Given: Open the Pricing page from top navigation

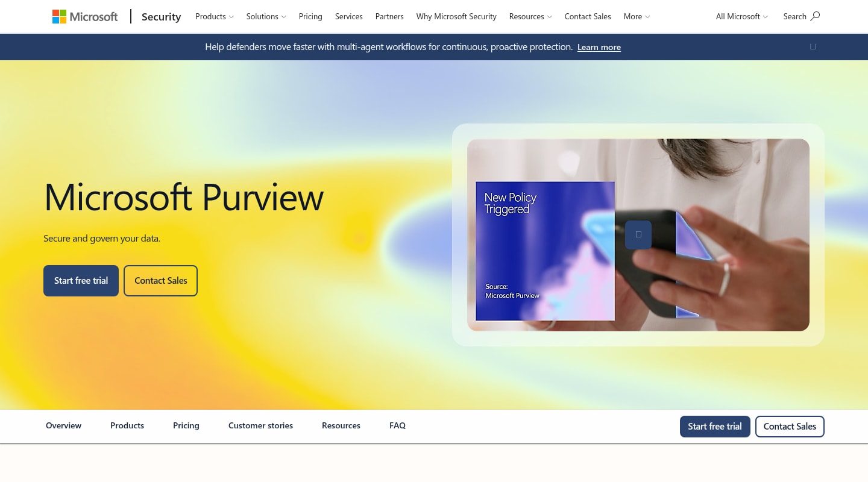Looking at the screenshot, I should (x=310, y=16).
